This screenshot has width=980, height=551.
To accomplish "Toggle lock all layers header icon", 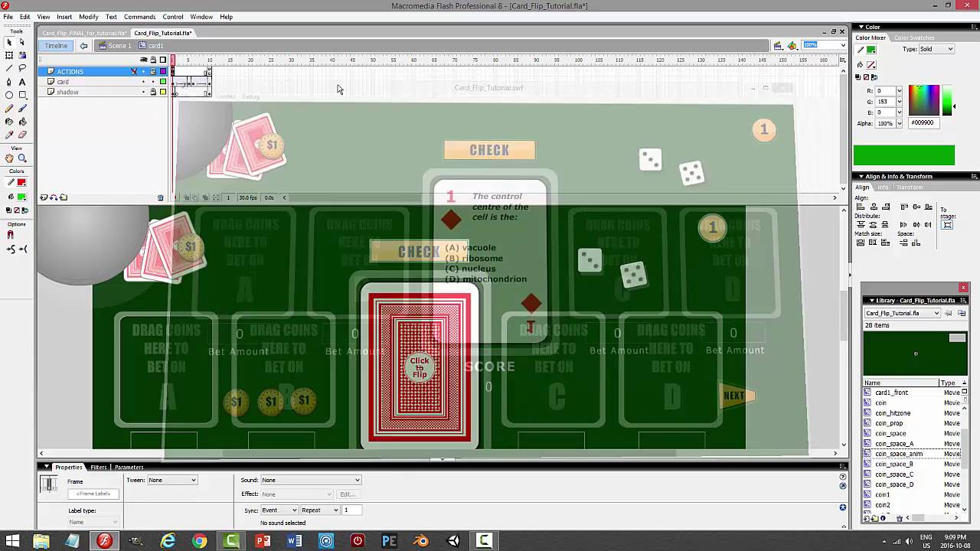I will [152, 60].
